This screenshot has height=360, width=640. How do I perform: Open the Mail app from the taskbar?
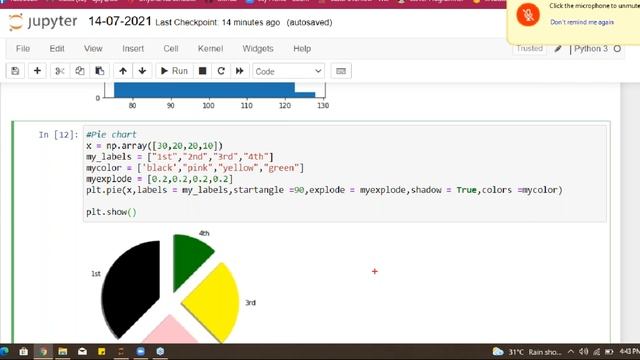click(82, 351)
